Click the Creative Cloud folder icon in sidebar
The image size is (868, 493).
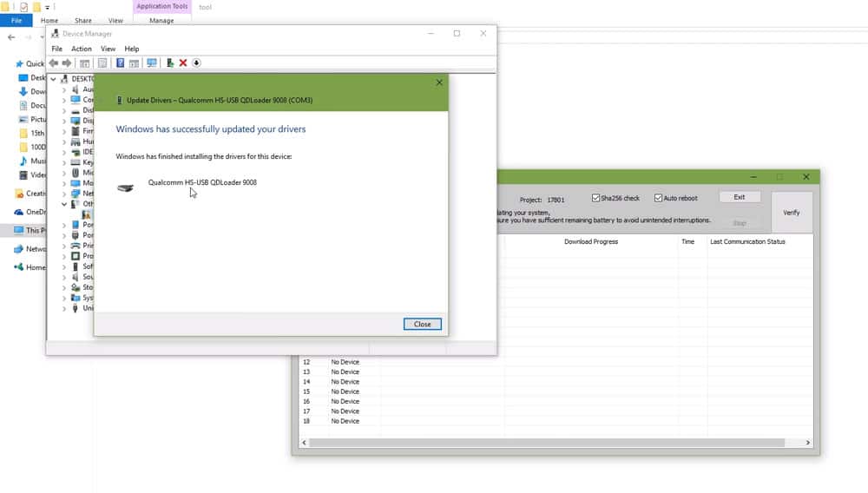[x=19, y=194]
